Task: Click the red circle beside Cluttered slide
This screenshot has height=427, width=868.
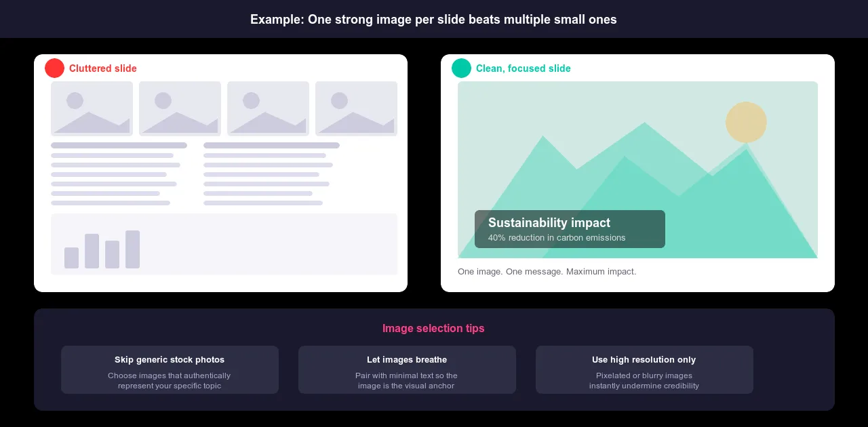Action: coord(54,68)
